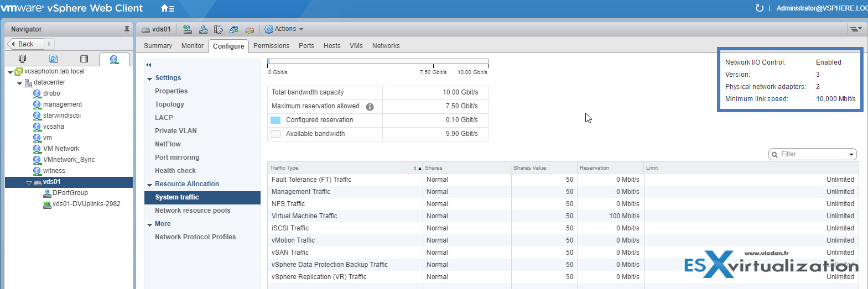Open the vSphere Web Client home menu

[x=168, y=8]
